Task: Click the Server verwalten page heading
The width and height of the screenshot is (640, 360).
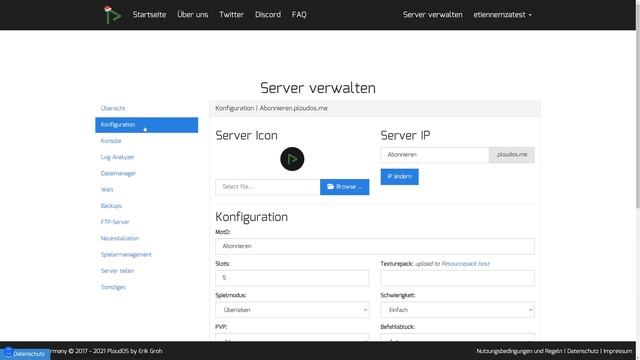Action: pyautogui.click(x=318, y=88)
